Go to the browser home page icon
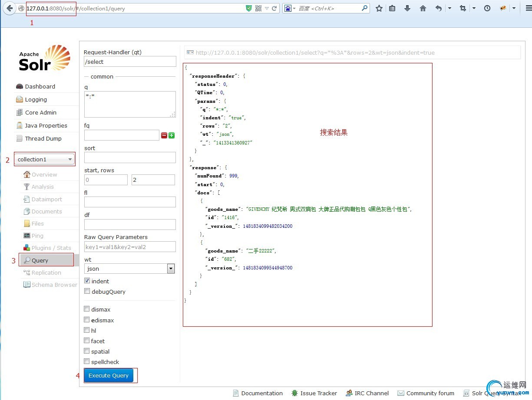532x400 pixels. [x=423, y=8]
